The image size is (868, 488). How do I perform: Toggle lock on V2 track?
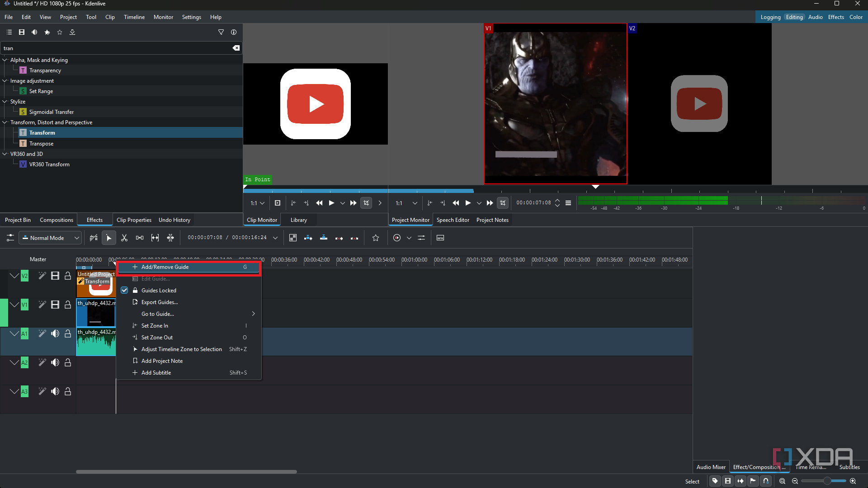[x=68, y=276]
